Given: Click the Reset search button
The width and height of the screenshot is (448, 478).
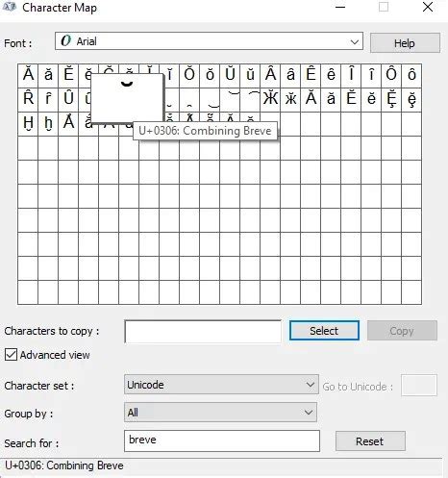Looking at the screenshot, I should (370, 441).
